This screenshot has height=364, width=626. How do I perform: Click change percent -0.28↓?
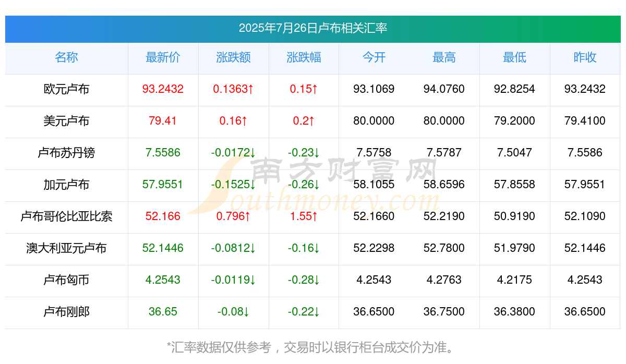pyautogui.click(x=304, y=280)
